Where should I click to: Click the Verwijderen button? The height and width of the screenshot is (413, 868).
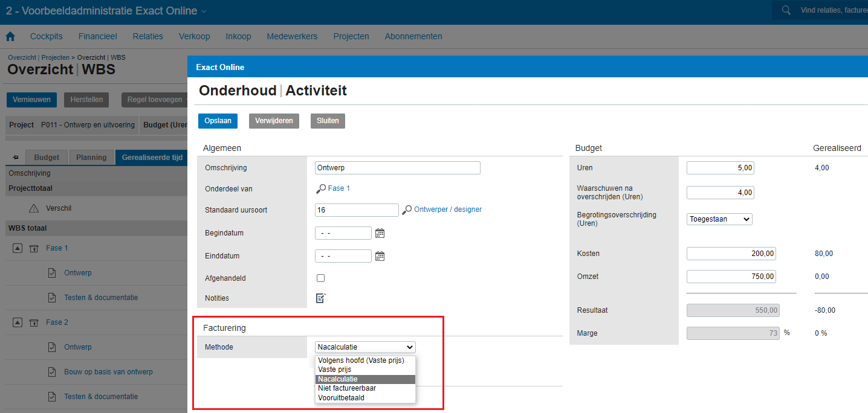pyautogui.click(x=274, y=121)
